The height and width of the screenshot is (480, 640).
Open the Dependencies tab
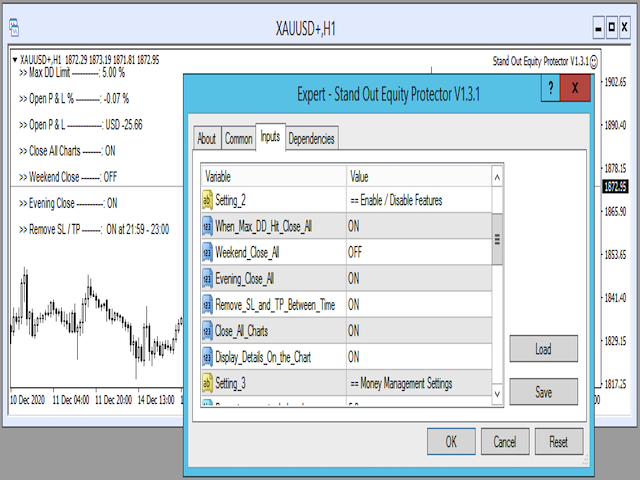[x=311, y=138]
